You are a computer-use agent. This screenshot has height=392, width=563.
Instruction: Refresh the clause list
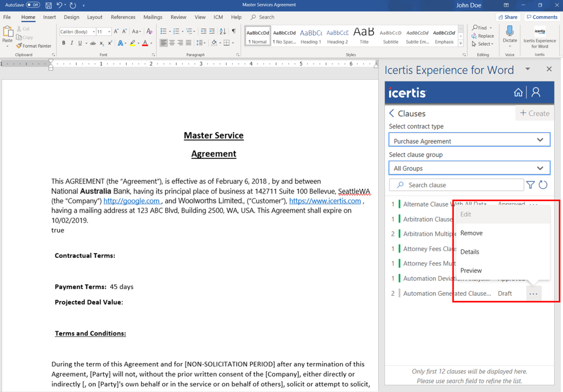coord(543,185)
